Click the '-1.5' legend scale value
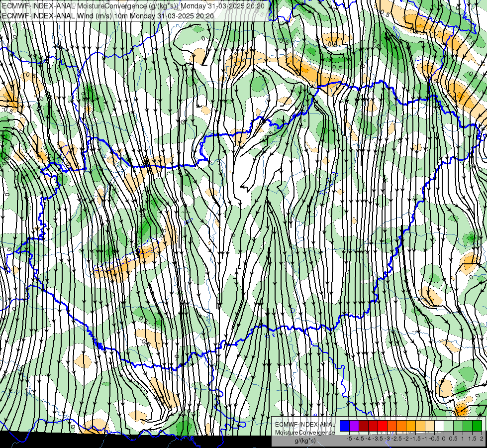487x448 pixels. 416,439
